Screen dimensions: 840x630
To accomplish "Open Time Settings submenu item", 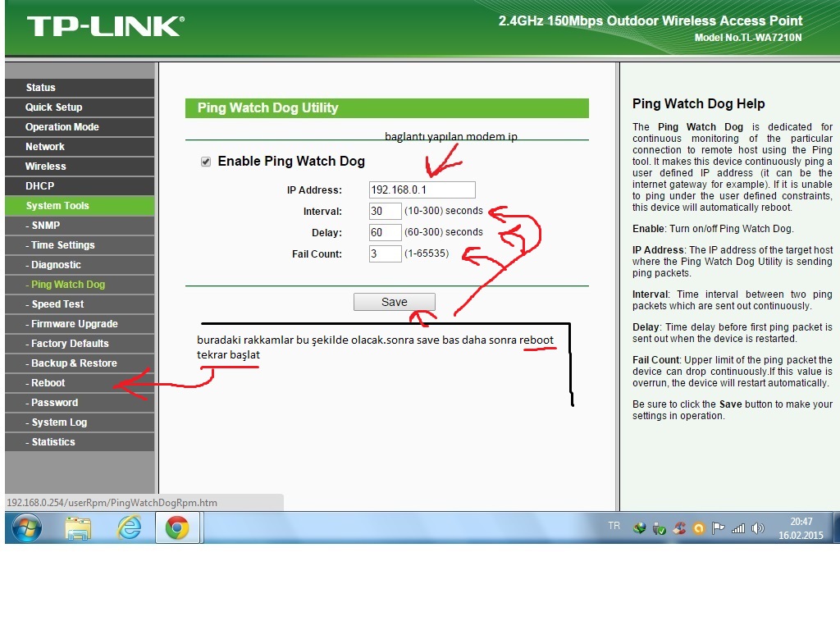I will click(80, 245).
